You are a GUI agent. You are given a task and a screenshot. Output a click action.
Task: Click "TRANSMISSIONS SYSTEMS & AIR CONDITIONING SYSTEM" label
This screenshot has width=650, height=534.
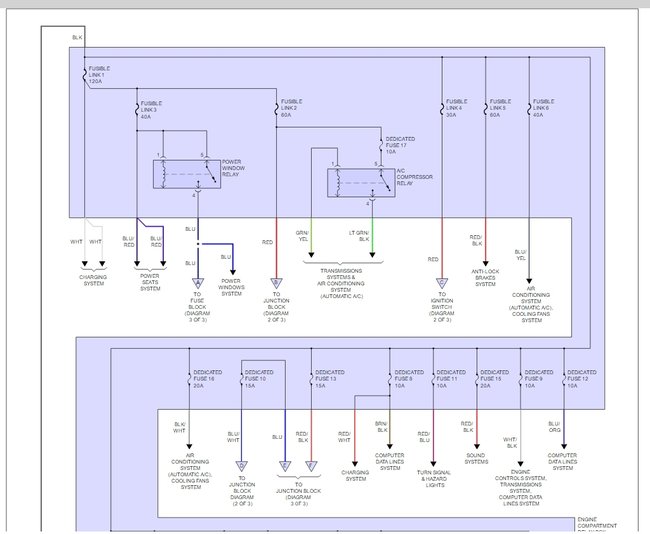[342, 284]
